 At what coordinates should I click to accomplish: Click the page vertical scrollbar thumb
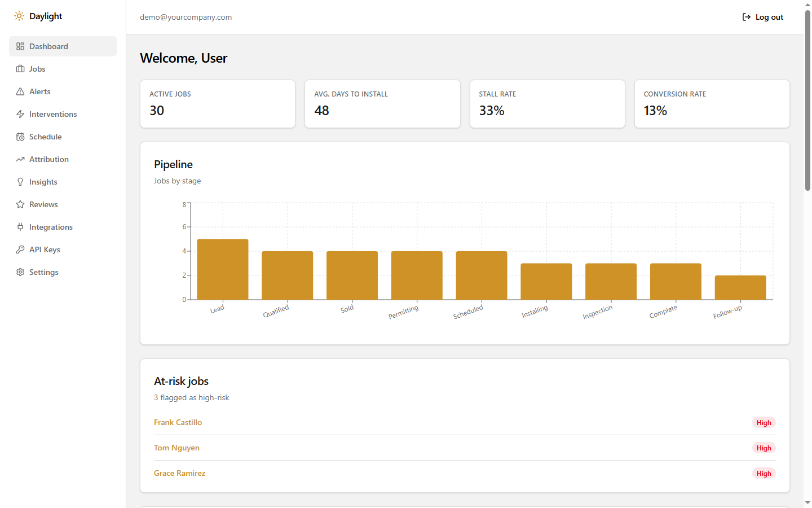point(807,100)
